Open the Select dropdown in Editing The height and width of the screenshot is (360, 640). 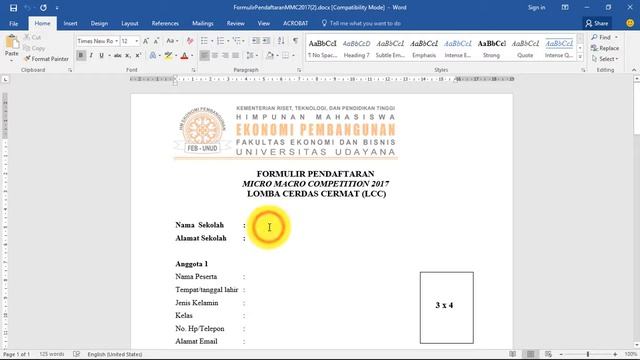coord(605,59)
